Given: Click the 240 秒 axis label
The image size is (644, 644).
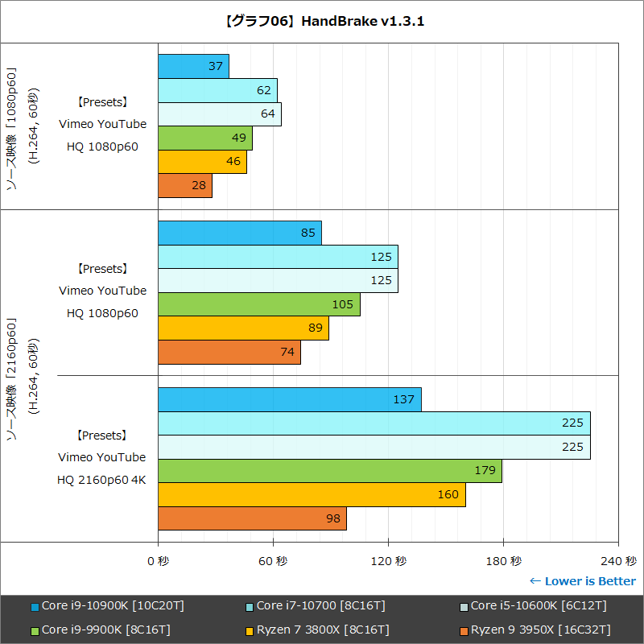Looking at the screenshot, I should coord(618,561).
